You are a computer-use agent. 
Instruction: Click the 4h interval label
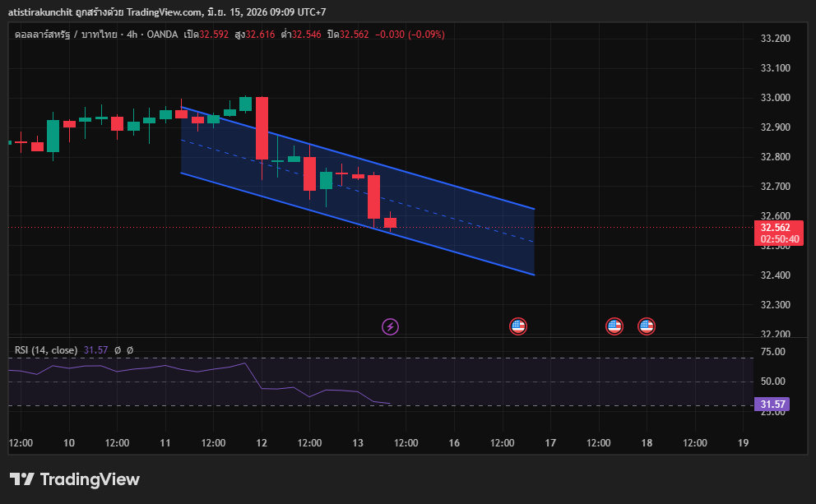click(x=132, y=35)
